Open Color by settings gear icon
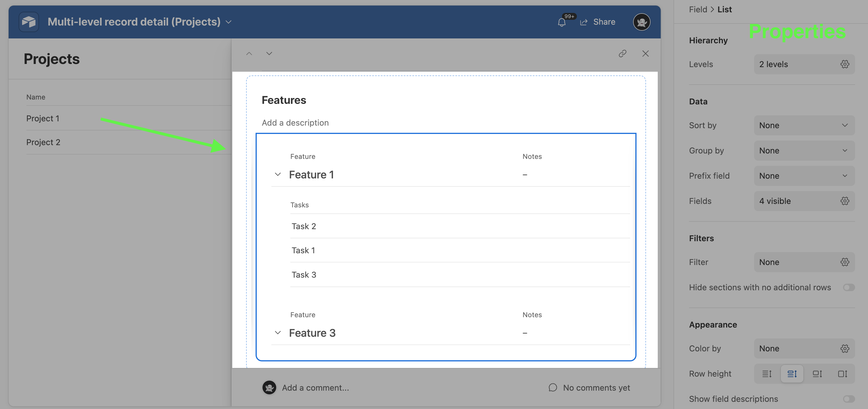868x409 pixels. point(844,348)
